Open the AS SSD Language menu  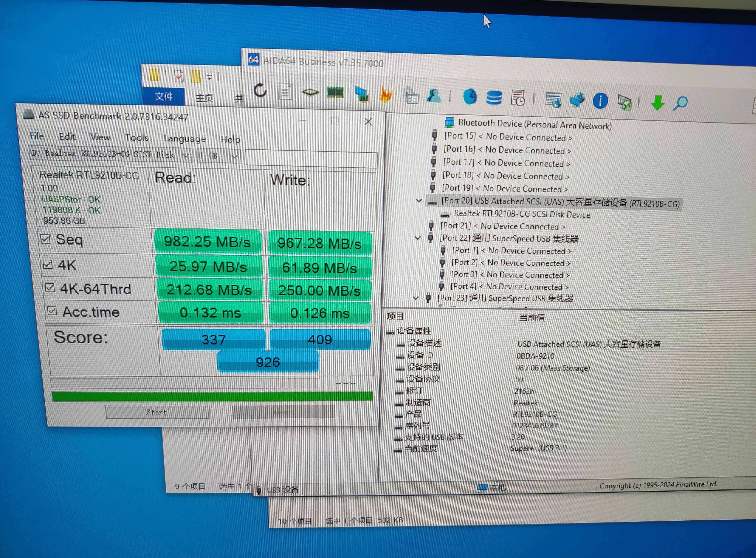[184, 138]
